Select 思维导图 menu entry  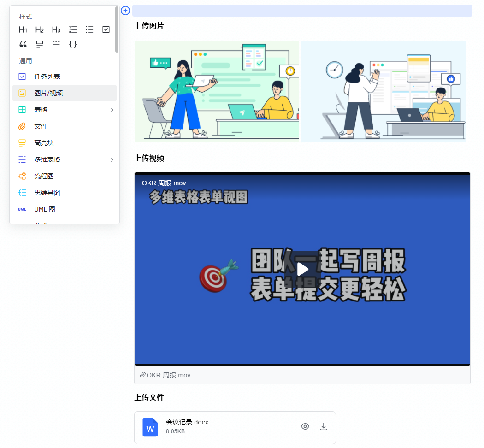[x=65, y=193]
